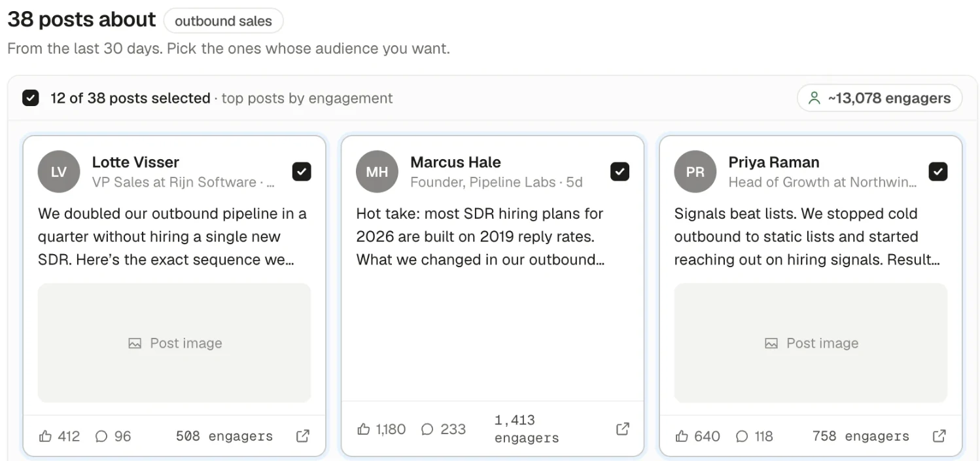
Task: Click the comment icon on Priya Raman's post
Action: click(x=742, y=436)
